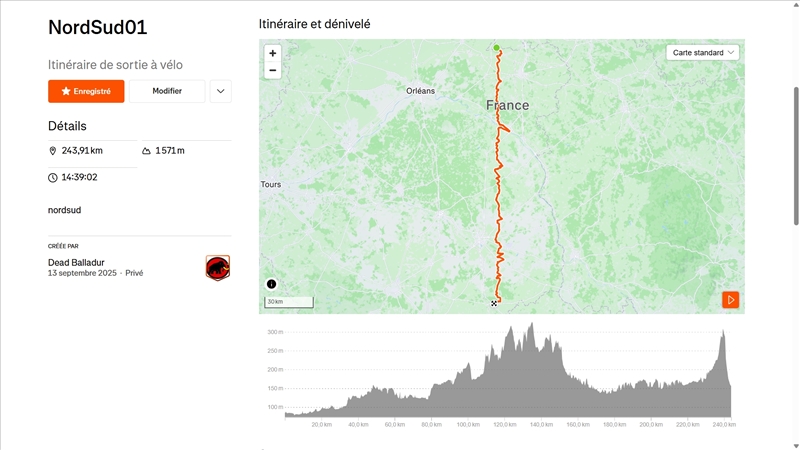Click the NordSud01 route title

[98, 27]
